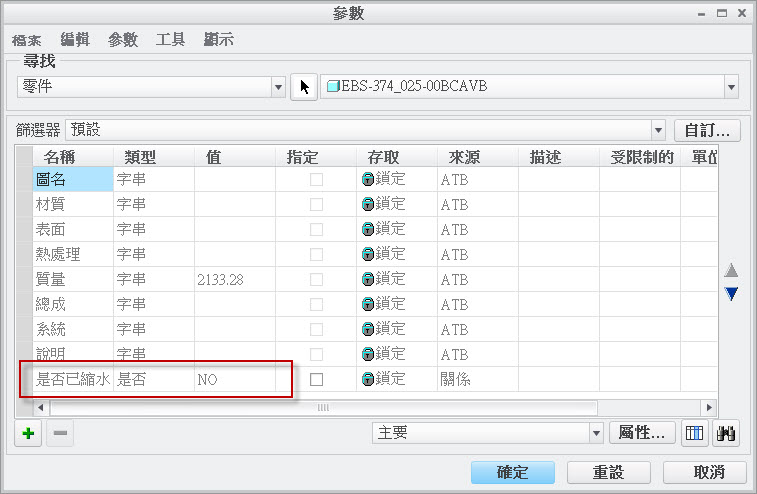Open the 工具 menu

(x=170, y=40)
